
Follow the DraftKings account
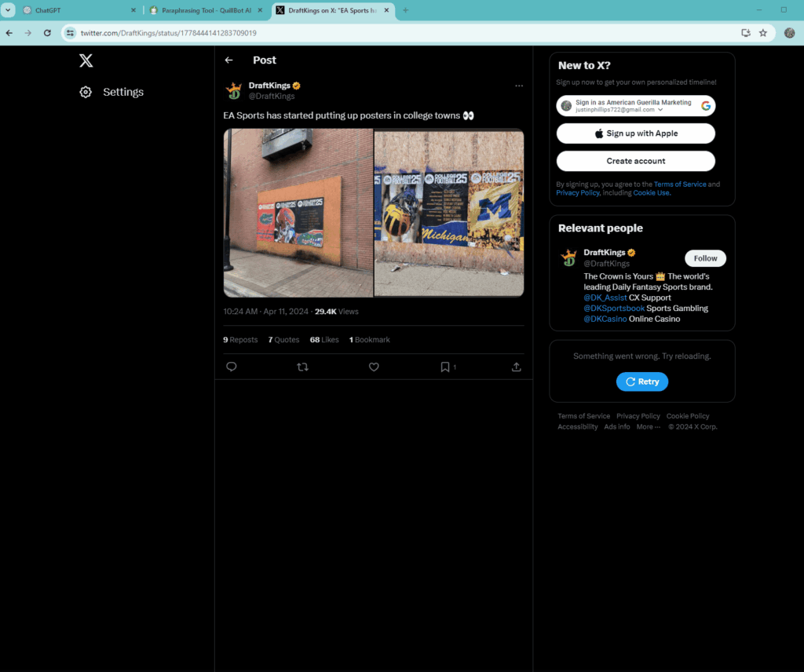(705, 258)
